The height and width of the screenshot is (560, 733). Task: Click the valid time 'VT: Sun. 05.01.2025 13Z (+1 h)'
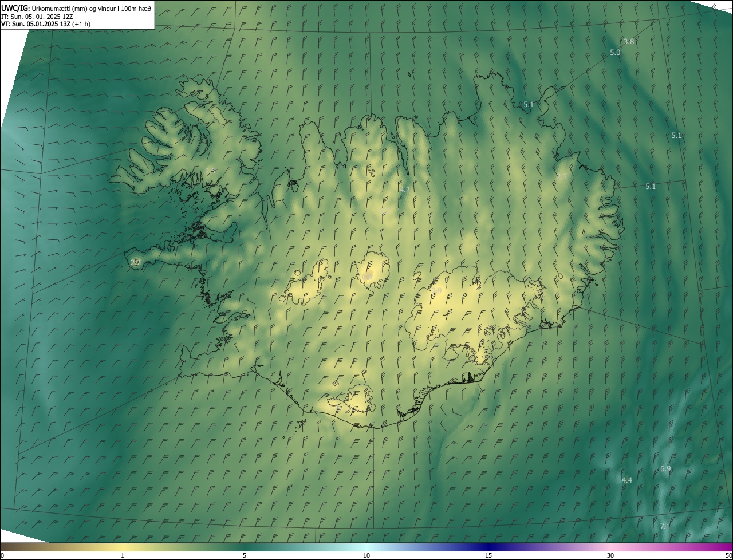click(46, 24)
